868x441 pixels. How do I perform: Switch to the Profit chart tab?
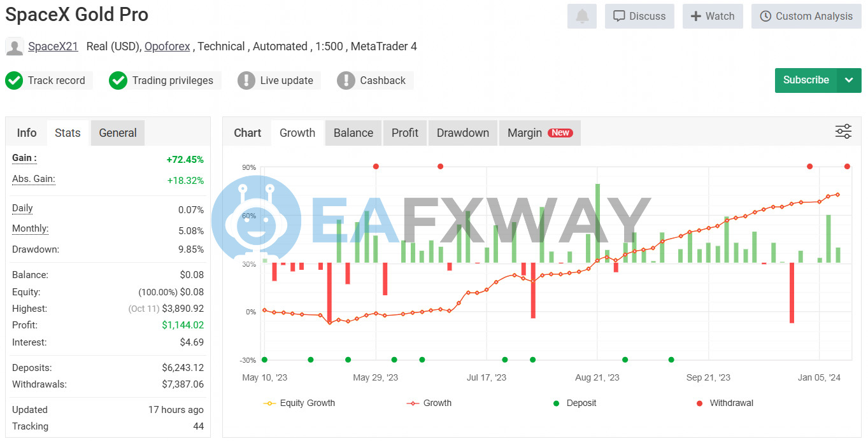point(405,133)
